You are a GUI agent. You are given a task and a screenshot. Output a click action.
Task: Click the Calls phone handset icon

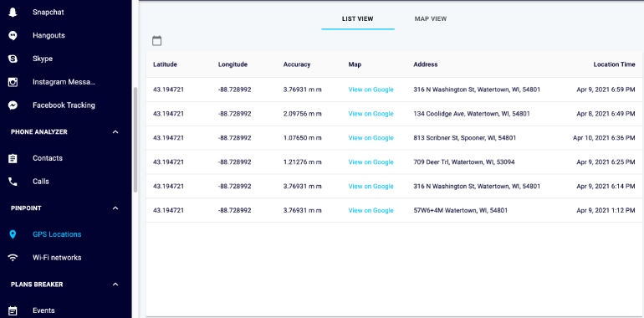click(x=13, y=182)
